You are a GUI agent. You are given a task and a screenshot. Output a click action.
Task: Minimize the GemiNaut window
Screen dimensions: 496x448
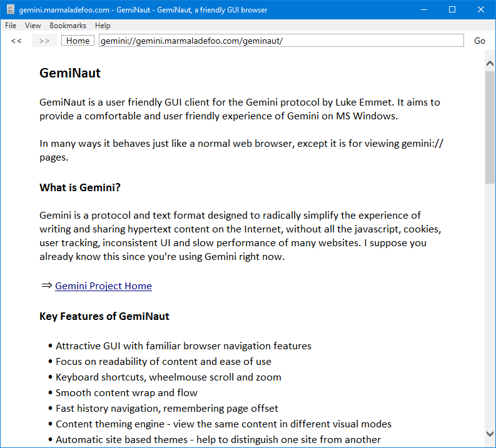coord(424,10)
